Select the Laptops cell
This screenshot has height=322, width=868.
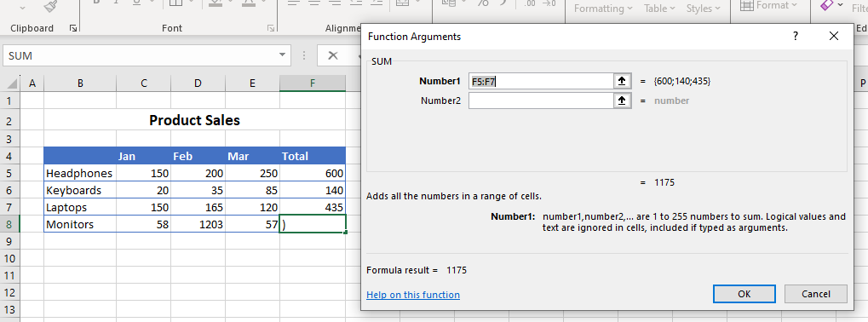(80, 208)
